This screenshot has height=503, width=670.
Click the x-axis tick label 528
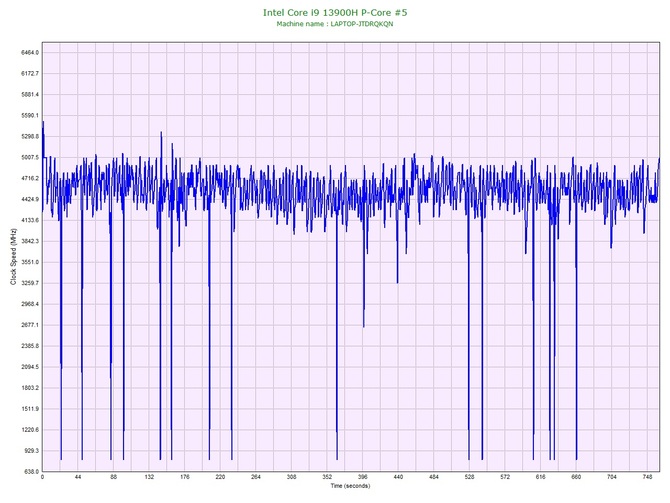[x=469, y=477]
